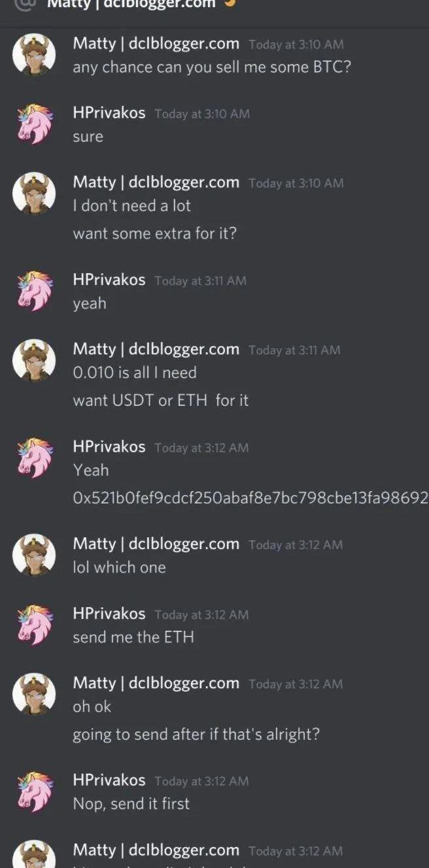
Task: Click the header title Matty | dclblogger.com
Action: [131, 4]
